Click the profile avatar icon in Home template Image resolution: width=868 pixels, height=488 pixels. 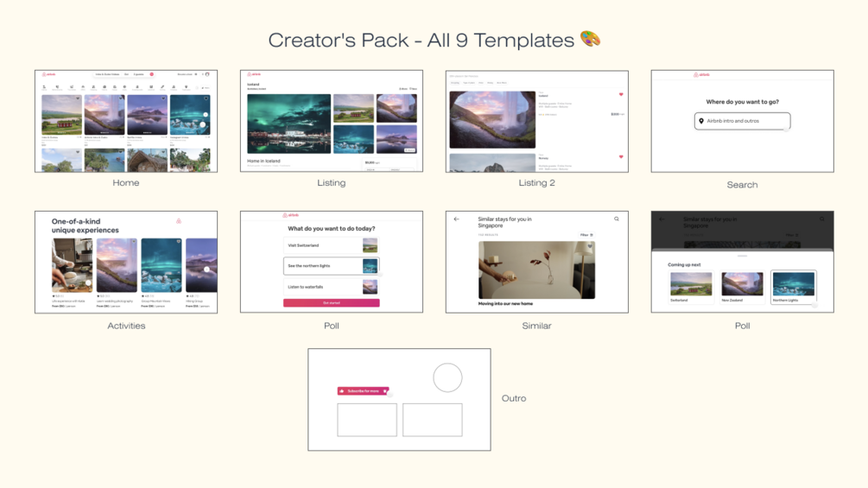coord(207,74)
